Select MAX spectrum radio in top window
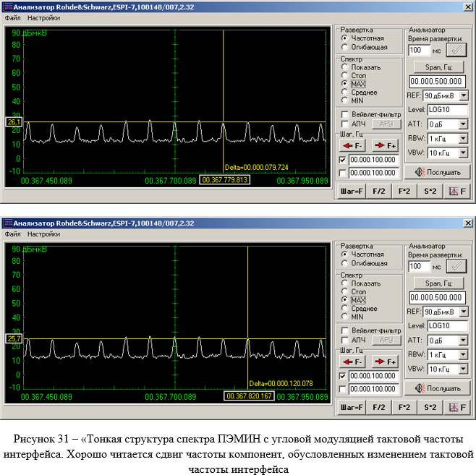The height and width of the screenshot is (475, 476). point(344,83)
